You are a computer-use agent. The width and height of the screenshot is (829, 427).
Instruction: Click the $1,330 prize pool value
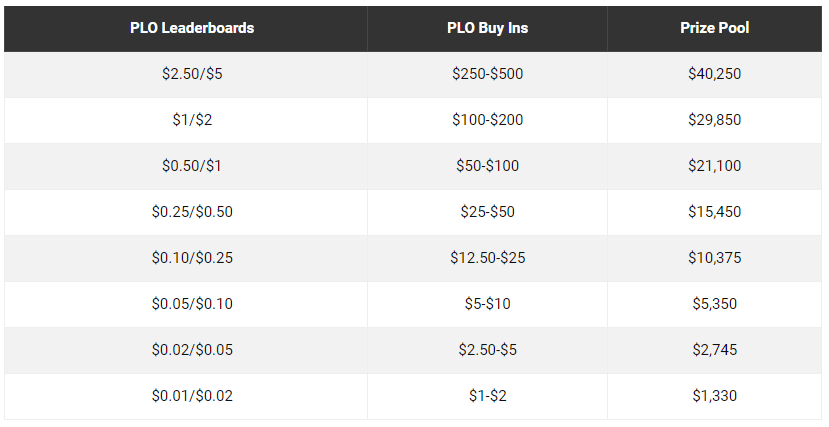tap(715, 396)
